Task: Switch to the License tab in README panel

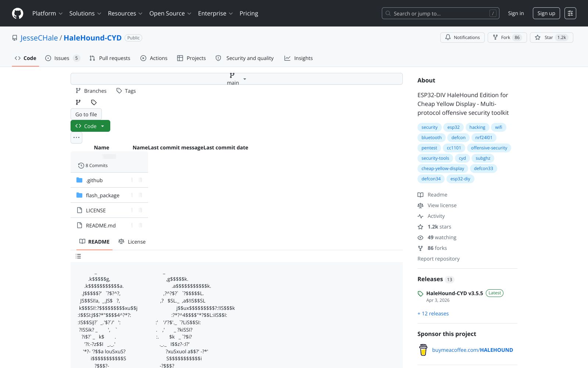Action: 132,241
